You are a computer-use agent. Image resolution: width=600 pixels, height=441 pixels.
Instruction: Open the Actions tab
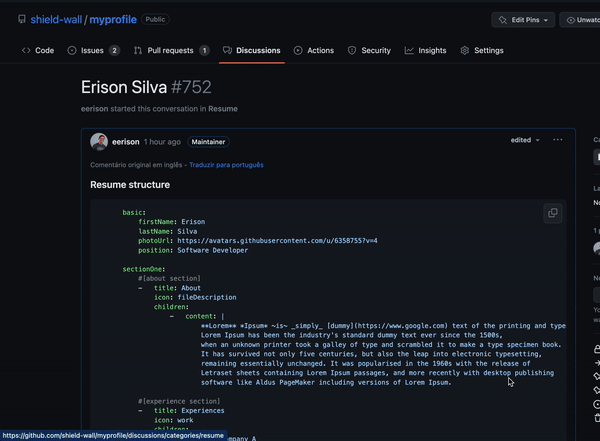coord(314,50)
